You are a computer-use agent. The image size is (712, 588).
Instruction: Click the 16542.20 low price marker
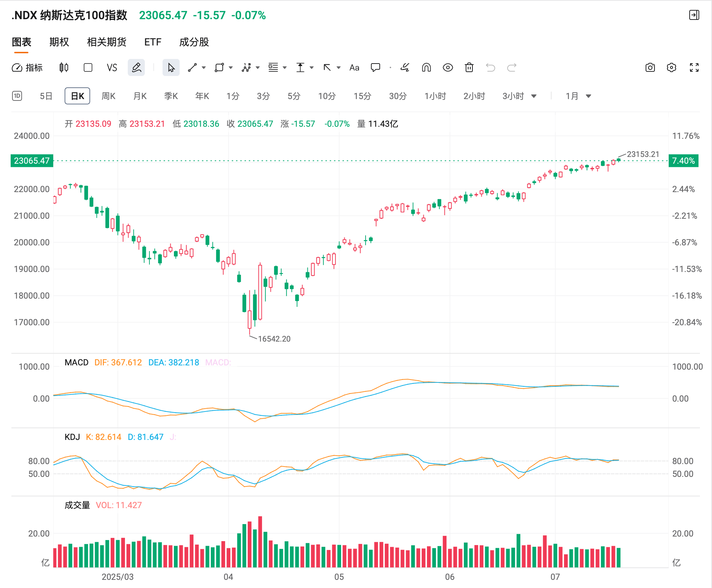[x=274, y=339]
